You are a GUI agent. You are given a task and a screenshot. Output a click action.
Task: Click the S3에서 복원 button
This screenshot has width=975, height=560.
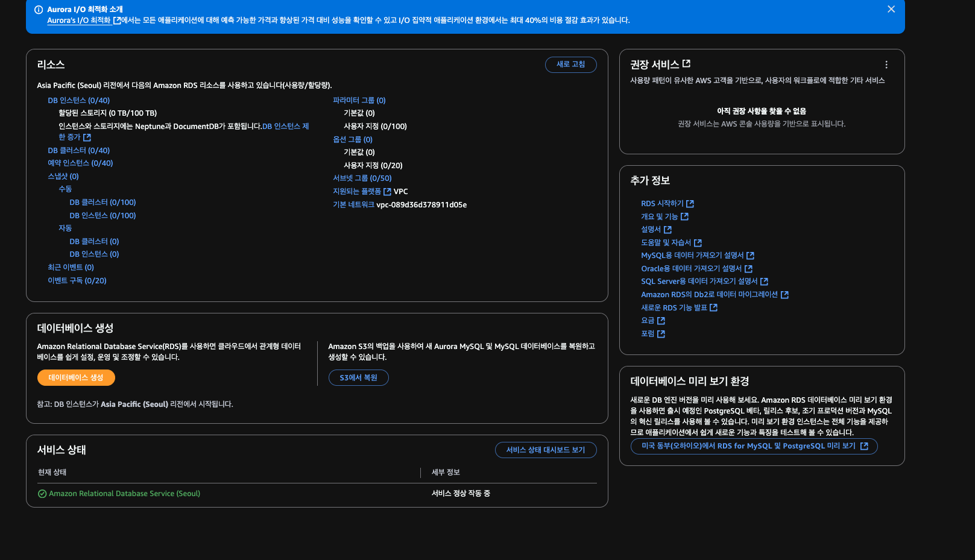pyautogui.click(x=358, y=377)
